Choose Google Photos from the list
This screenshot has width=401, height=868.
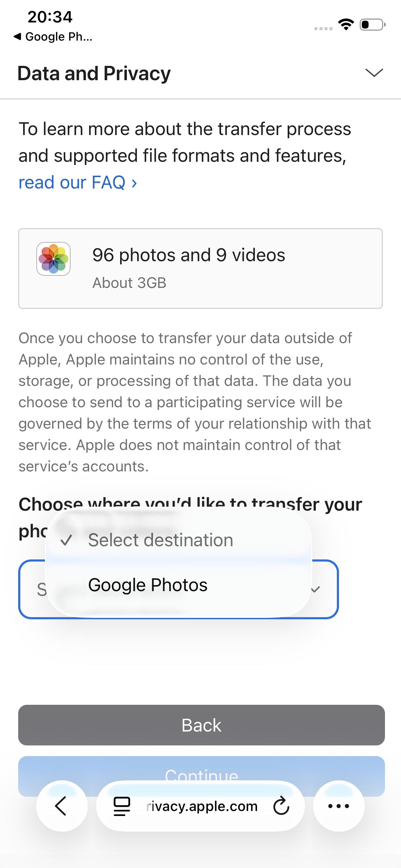coord(148,585)
